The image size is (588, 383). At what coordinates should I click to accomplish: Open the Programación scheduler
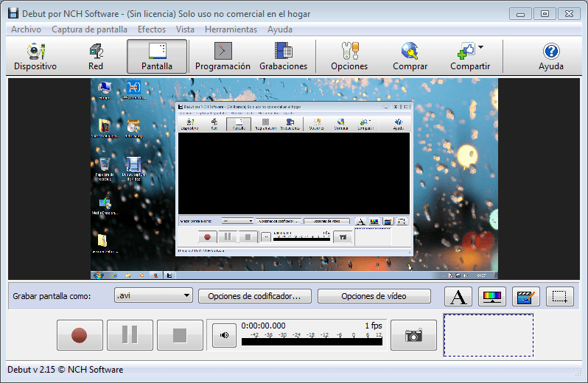coord(223,57)
